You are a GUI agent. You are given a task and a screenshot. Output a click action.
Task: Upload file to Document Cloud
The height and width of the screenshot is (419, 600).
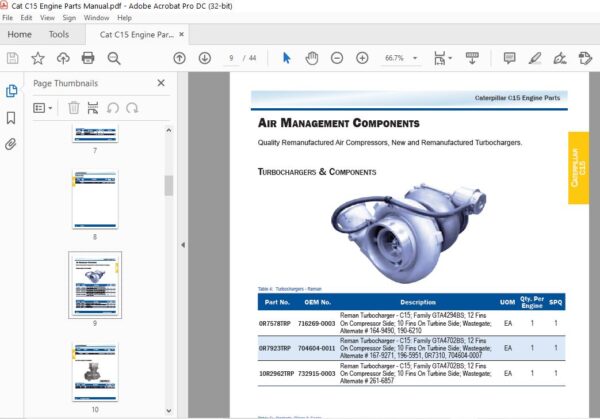click(63, 58)
